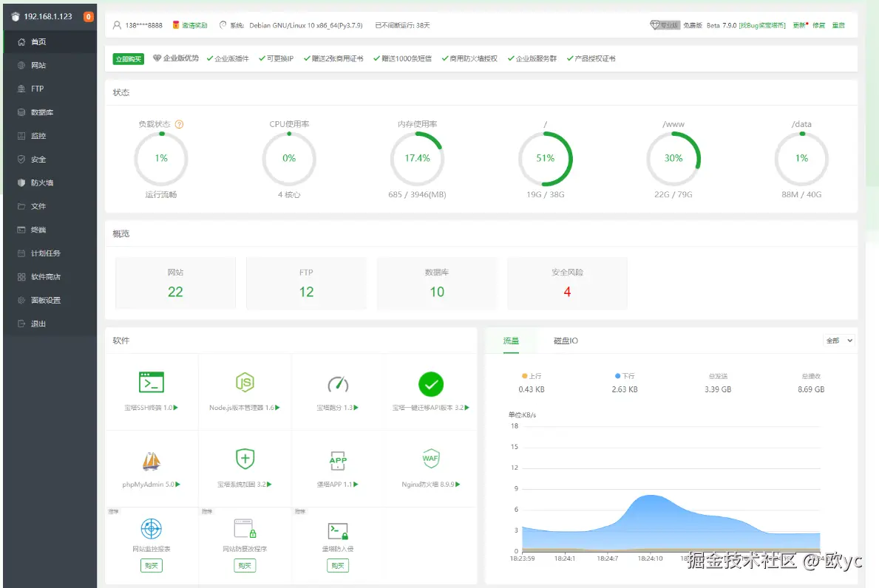Image resolution: width=879 pixels, height=588 pixels.
Task: Open the 安全风险 overview card
Action: [x=567, y=284]
